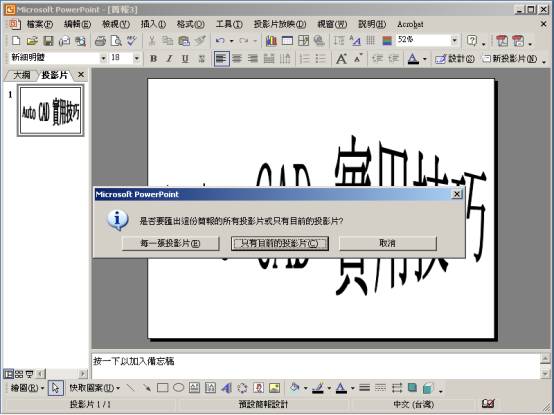Select the Oval drawing tool

point(178,388)
